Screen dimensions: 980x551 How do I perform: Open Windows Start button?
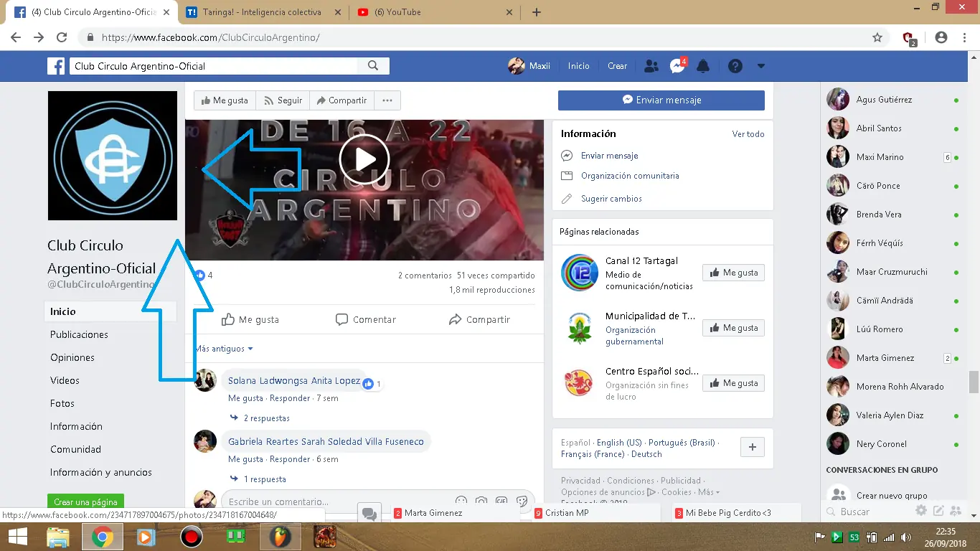click(x=17, y=537)
